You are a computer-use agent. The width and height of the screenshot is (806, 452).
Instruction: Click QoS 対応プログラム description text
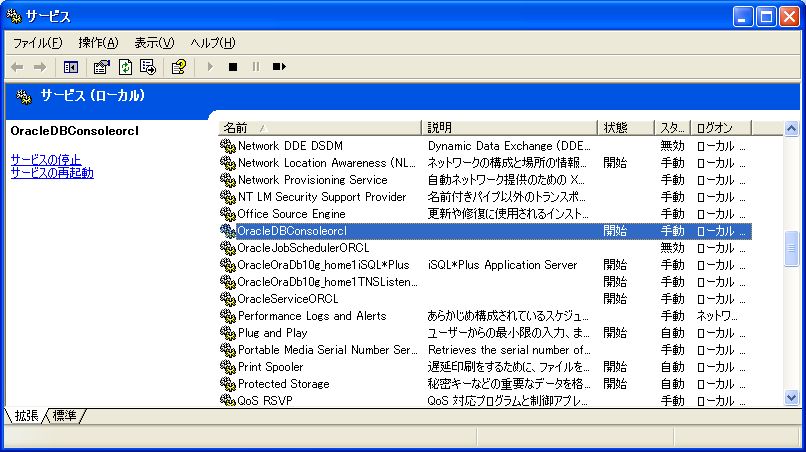(x=507, y=401)
